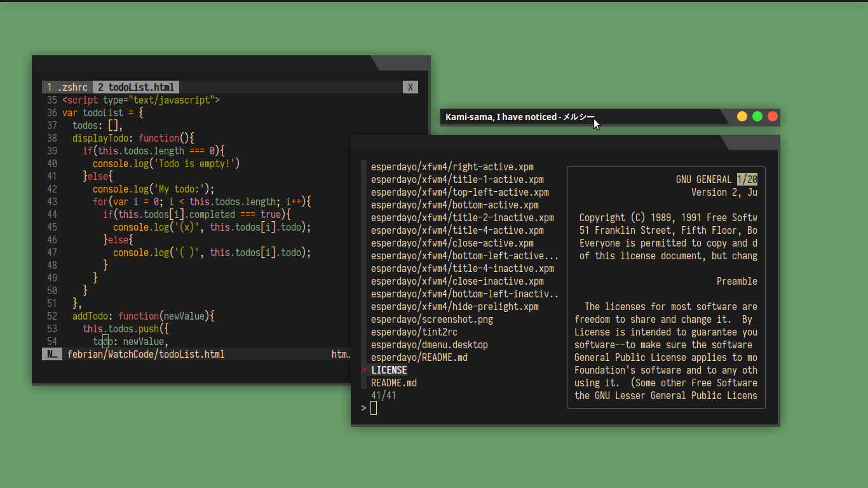The height and width of the screenshot is (488, 868).
Task: Select esperdayo/tint2rc in the list
Action: click(414, 332)
